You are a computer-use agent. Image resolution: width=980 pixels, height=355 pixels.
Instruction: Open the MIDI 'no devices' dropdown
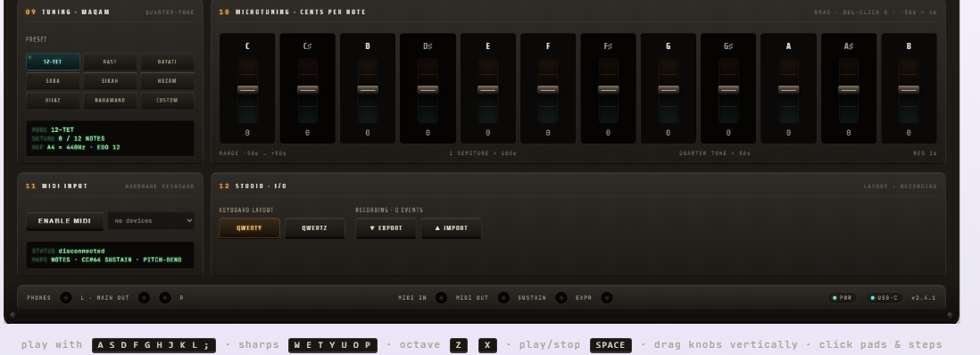tap(151, 221)
